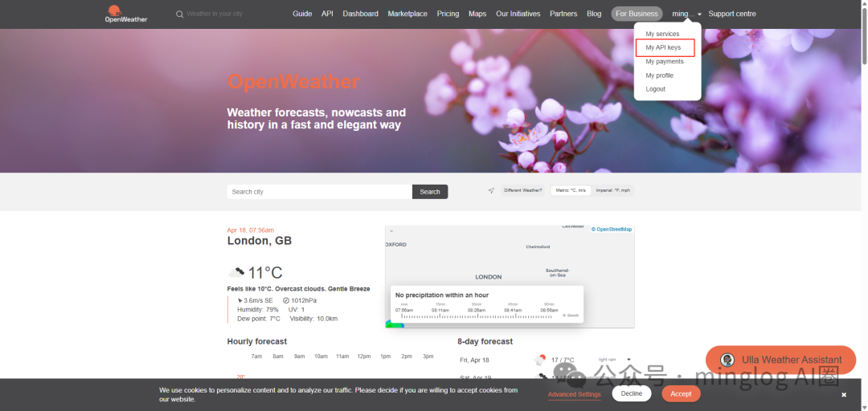Select Metric: °C, m/s units
The height and width of the screenshot is (411, 868).
(x=571, y=191)
